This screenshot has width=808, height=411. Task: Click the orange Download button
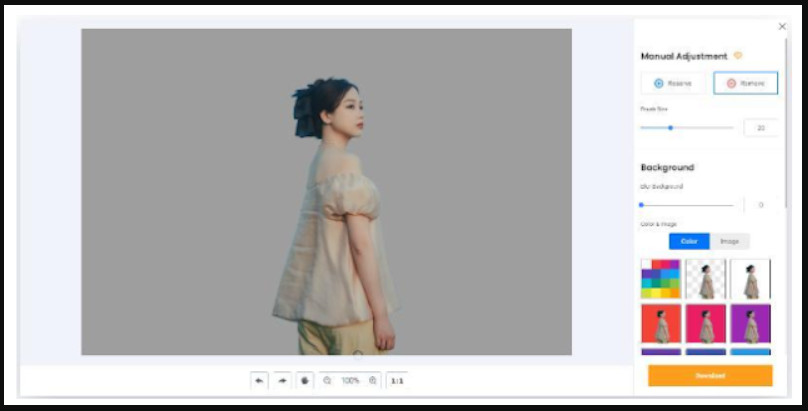pyautogui.click(x=710, y=376)
